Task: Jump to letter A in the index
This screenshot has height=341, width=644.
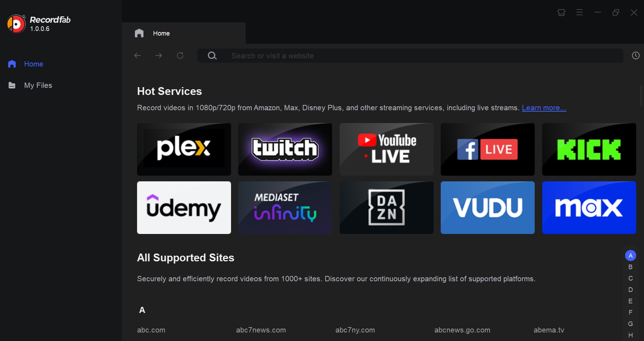Action: [x=630, y=256]
